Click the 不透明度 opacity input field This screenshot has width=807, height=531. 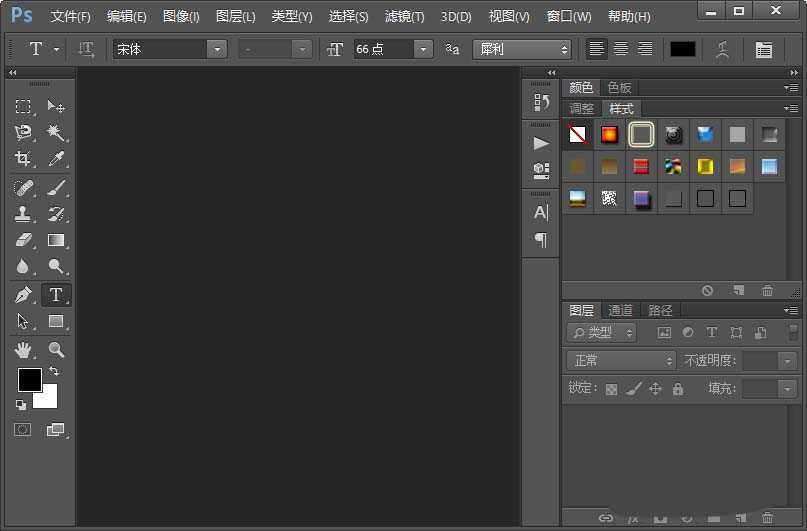[x=760, y=361]
